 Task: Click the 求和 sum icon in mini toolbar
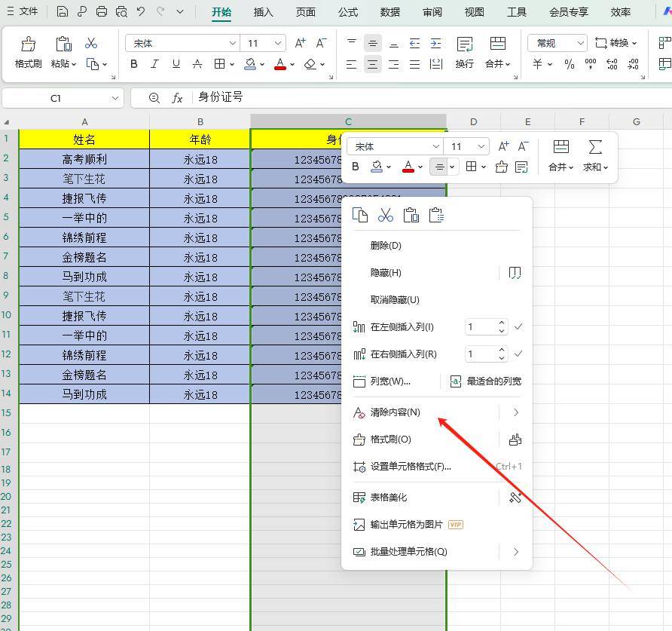click(595, 155)
